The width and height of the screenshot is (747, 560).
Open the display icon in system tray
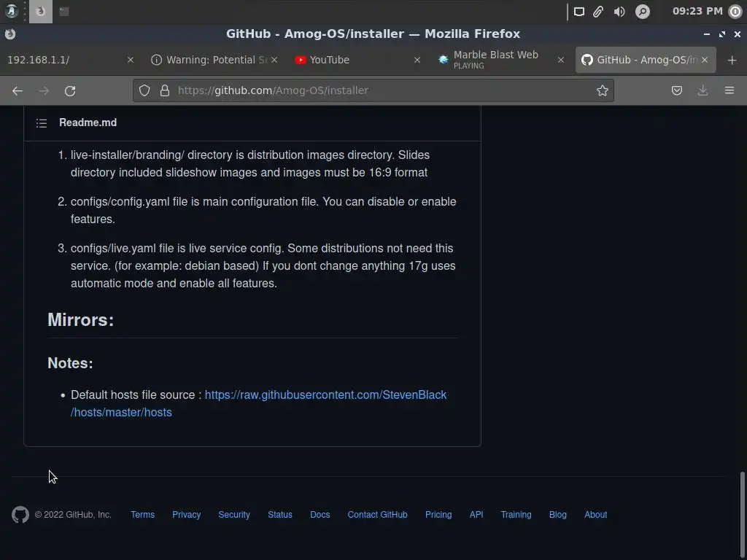[578, 12]
